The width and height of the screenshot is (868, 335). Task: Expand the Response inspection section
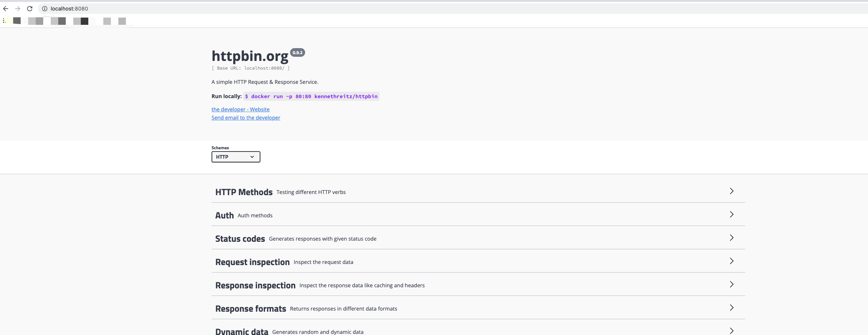tap(478, 285)
